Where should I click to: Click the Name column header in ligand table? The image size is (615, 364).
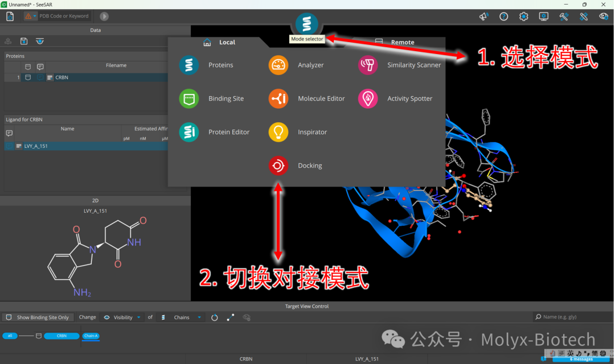coord(67,129)
